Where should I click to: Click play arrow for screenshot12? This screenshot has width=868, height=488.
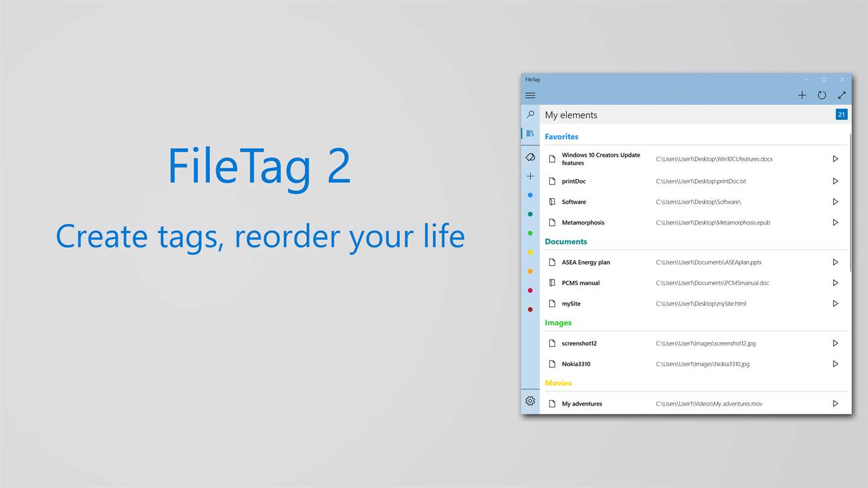pyautogui.click(x=835, y=343)
